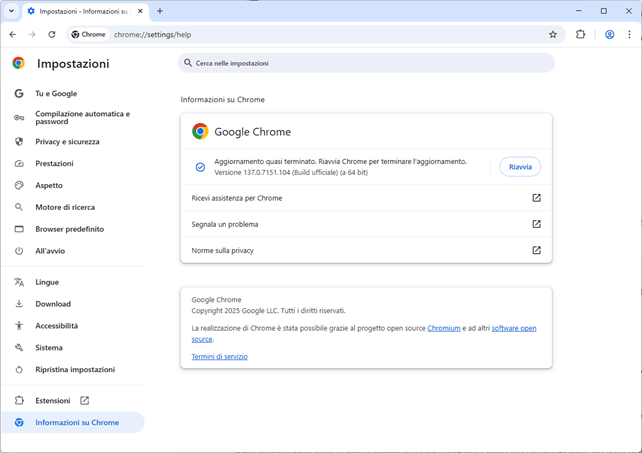The width and height of the screenshot is (642, 453).
Task: Click the magnifier icon in settings search
Action: (188, 63)
